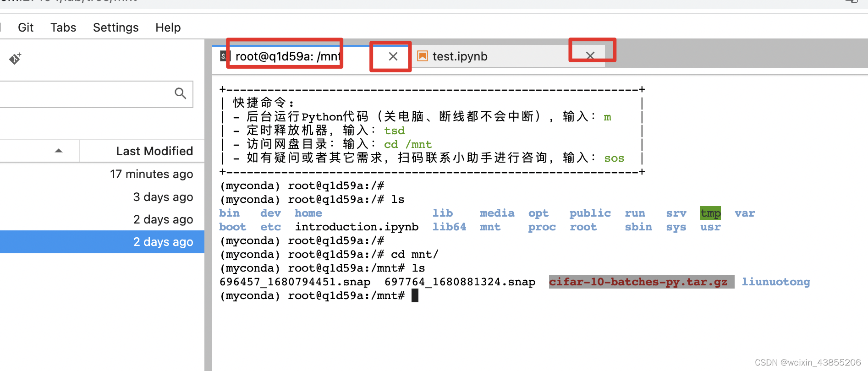Click the 'sos' command hint
Image resolution: width=868 pixels, height=371 pixels.
click(614, 158)
